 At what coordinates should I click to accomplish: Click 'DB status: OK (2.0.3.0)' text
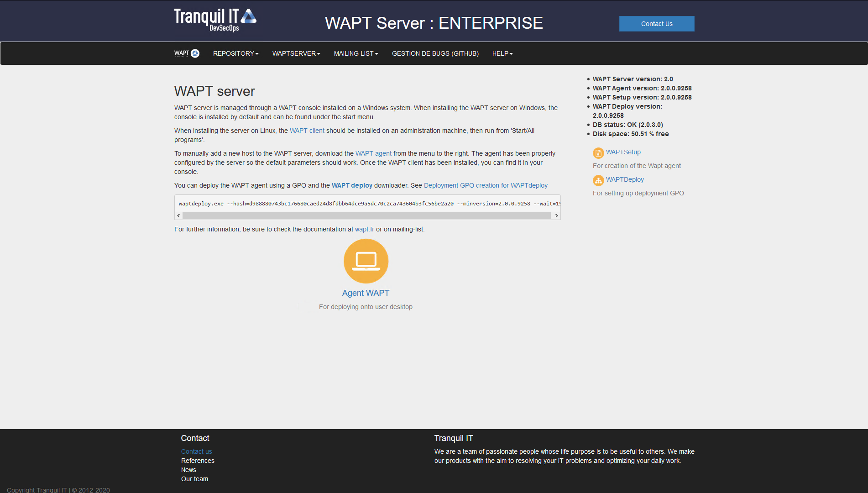(628, 125)
